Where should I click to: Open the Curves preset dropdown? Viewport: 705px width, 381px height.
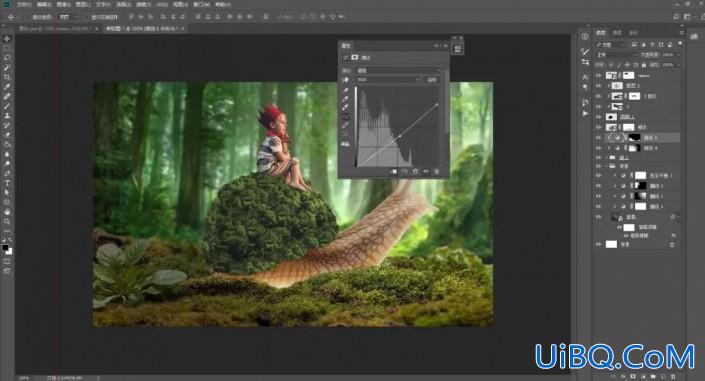pyautogui.click(x=398, y=71)
